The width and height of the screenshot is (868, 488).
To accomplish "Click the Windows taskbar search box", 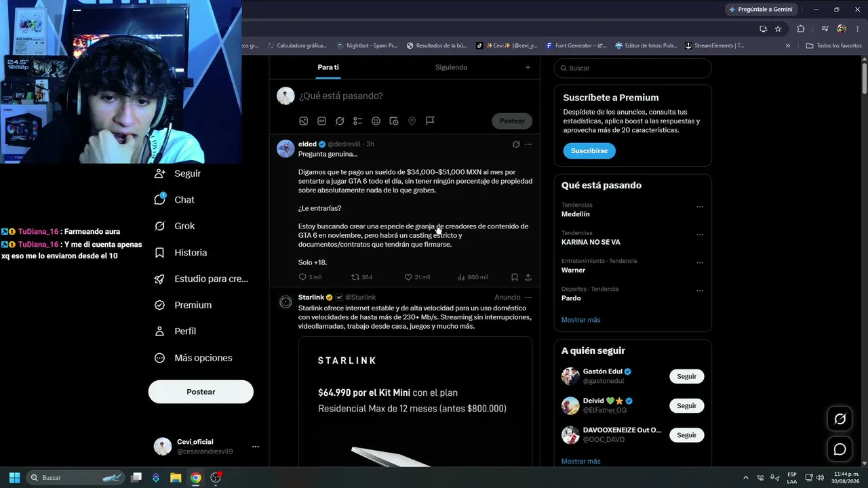I will point(76,478).
